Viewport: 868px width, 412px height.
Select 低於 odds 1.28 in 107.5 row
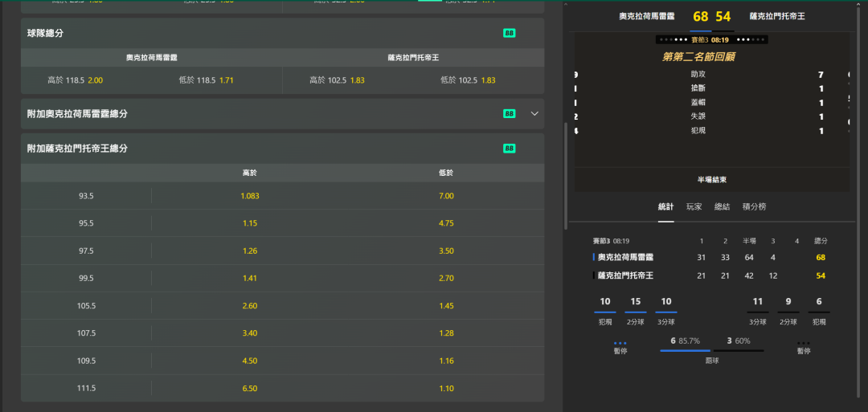coord(446,333)
